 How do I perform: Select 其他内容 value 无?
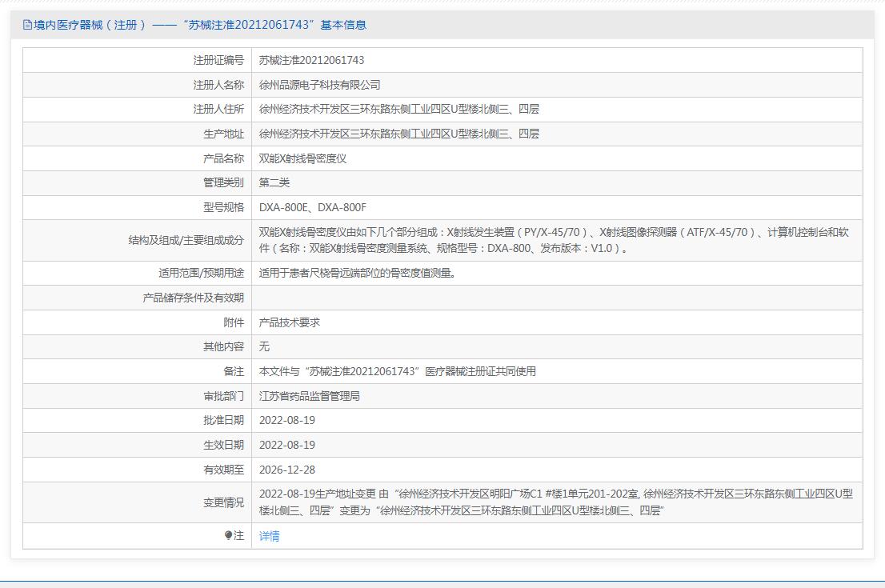tap(264, 346)
